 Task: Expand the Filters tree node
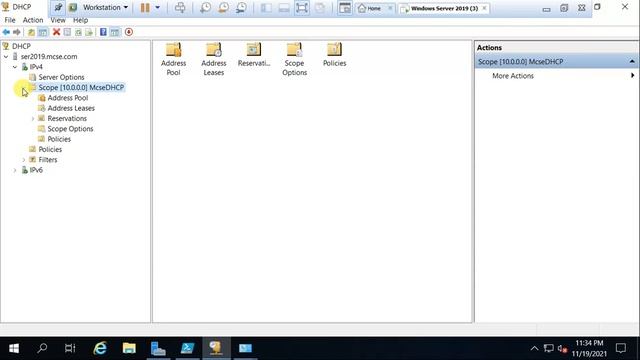(24, 160)
